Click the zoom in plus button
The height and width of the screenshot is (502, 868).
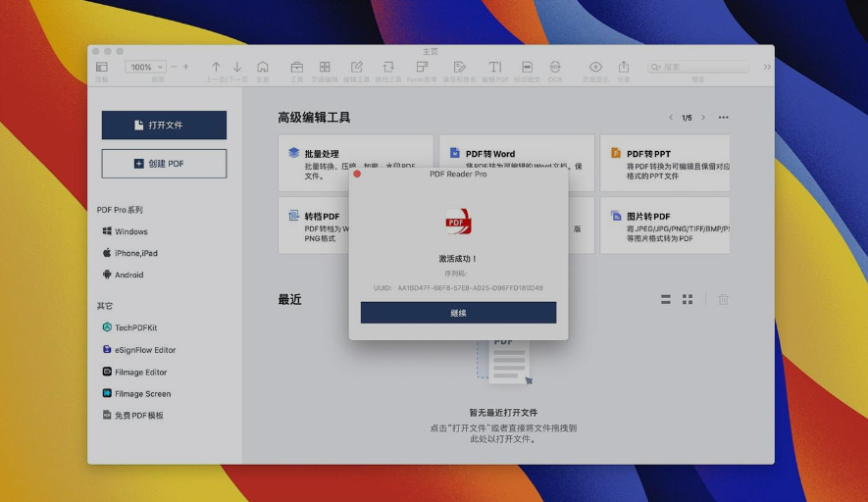point(186,67)
